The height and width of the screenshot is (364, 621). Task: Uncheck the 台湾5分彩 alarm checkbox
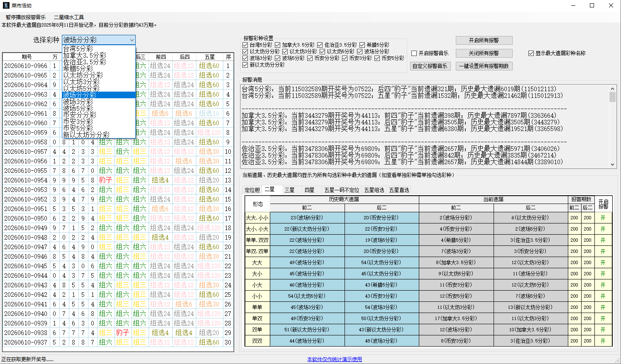pyautogui.click(x=245, y=45)
